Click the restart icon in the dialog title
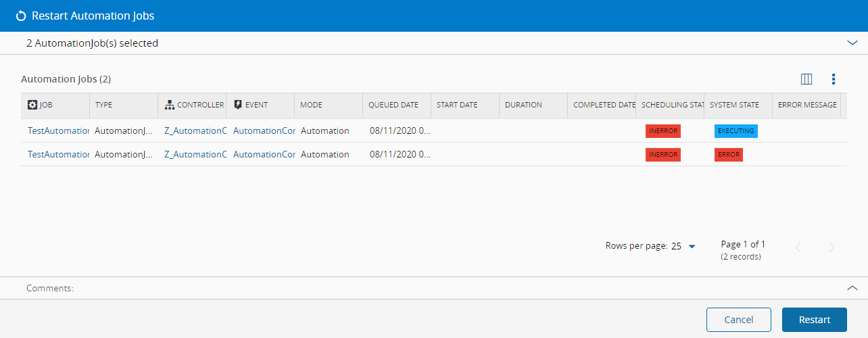The image size is (868, 338). [x=21, y=16]
